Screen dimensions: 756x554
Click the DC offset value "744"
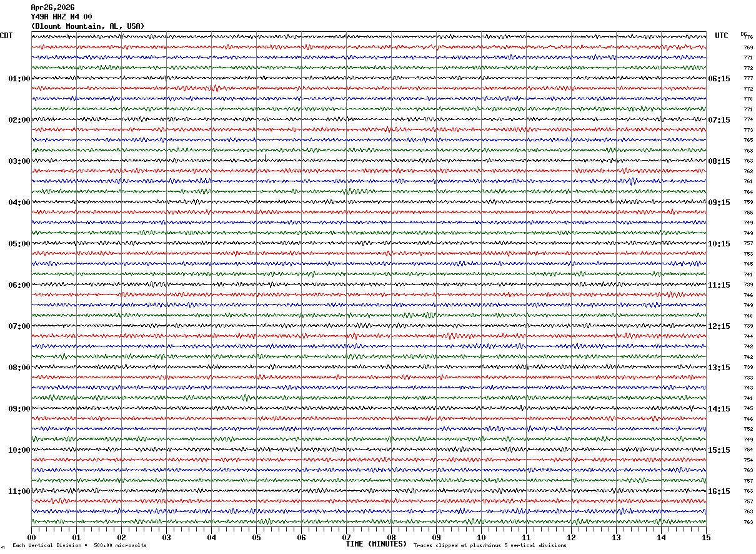tap(749, 336)
